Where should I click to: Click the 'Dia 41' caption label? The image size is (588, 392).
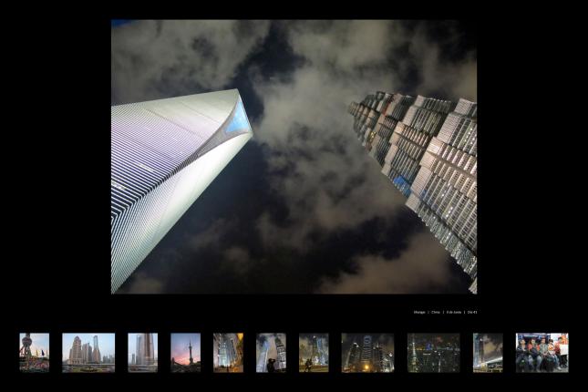click(x=472, y=312)
